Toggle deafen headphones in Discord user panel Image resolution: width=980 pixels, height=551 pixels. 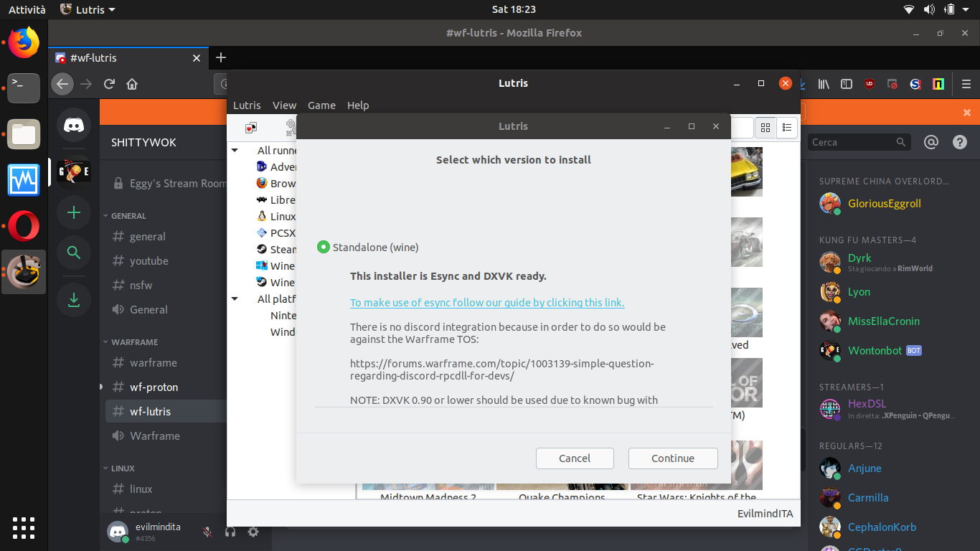(230, 532)
